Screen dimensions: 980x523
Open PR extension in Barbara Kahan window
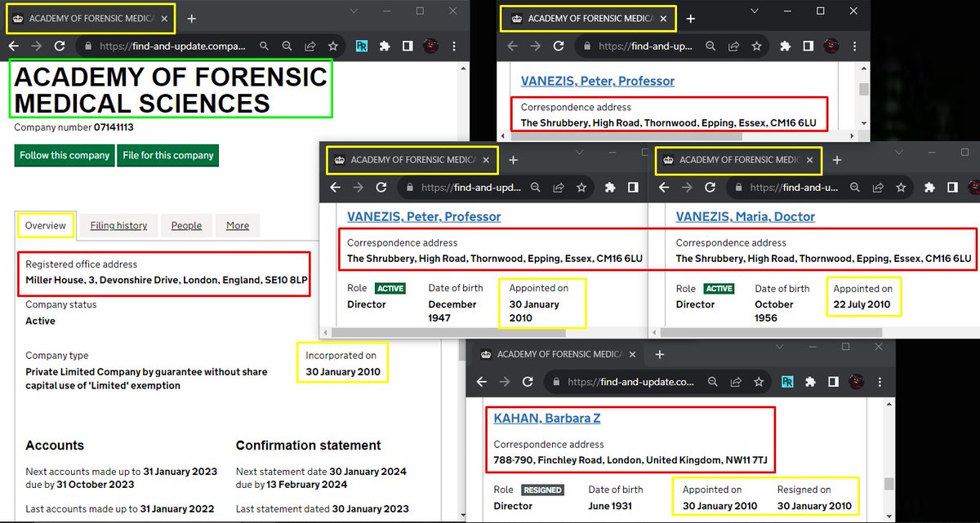(786, 381)
